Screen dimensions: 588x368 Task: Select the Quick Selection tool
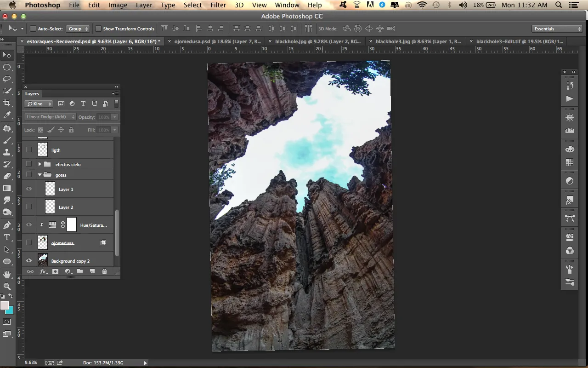pyautogui.click(x=7, y=91)
